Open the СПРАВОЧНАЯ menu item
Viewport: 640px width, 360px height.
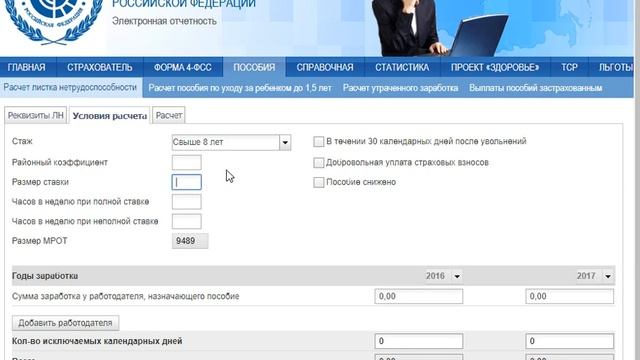[x=325, y=67]
